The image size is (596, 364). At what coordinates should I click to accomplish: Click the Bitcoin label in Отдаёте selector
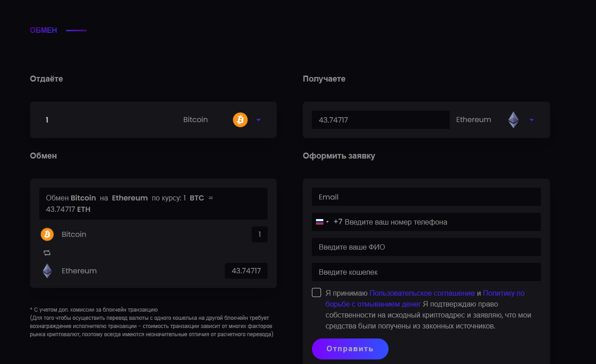196,120
